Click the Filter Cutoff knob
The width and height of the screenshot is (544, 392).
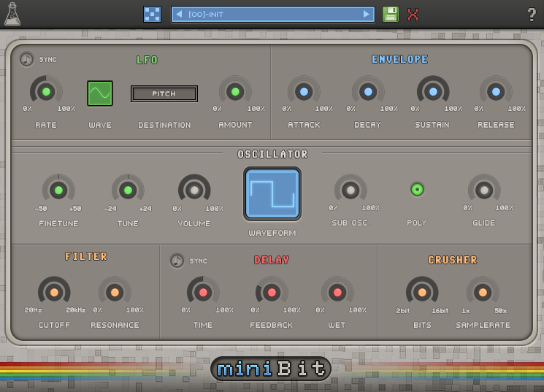tap(54, 293)
